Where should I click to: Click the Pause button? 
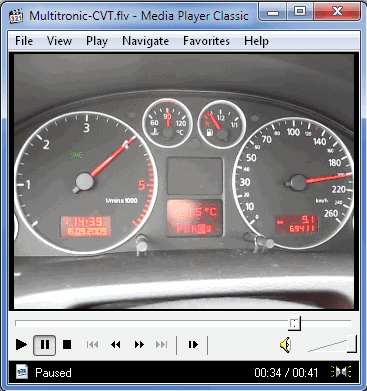point(44,345)
